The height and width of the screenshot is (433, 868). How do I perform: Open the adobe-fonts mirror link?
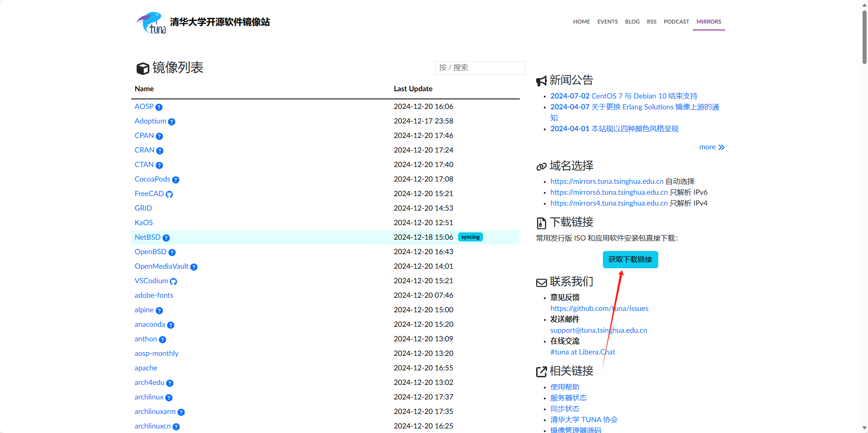[154, 295]
